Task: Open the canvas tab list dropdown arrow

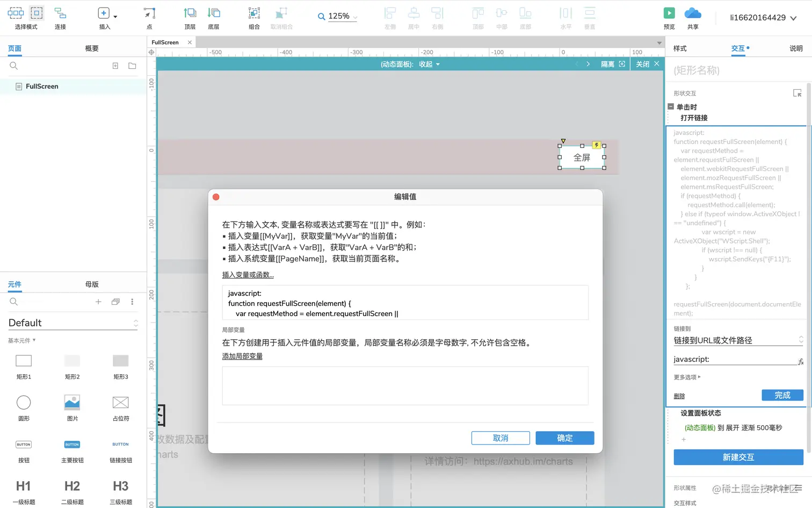Action: tap(659, 43)
